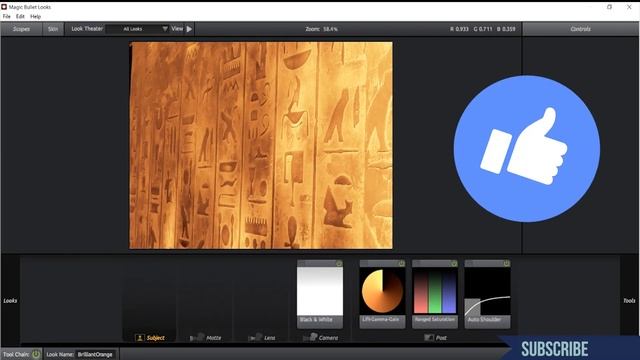Viewport: 640px width, 360px height.
Task: Toggle Auto Shoulder tool power button
Action: pyautogui.click(x=507, y=264)
